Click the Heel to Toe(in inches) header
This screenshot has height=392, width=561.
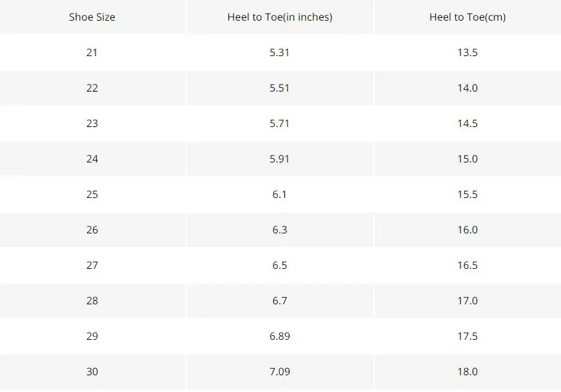pos(280,17)
